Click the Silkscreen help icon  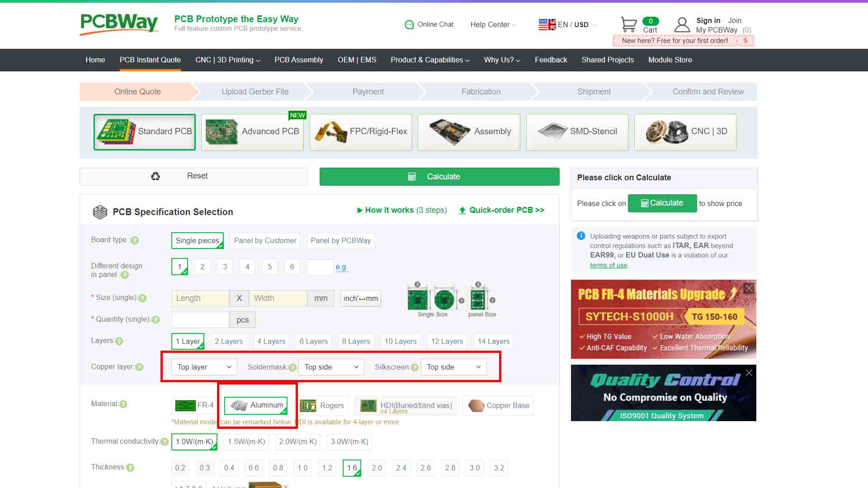click(x=415, y=367)
